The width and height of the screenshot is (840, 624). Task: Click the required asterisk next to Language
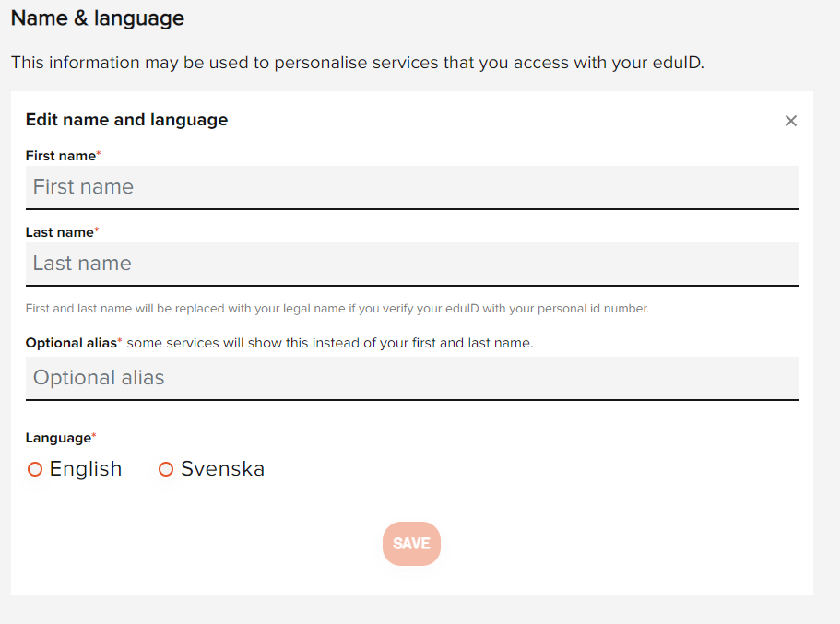click(93, 433)
